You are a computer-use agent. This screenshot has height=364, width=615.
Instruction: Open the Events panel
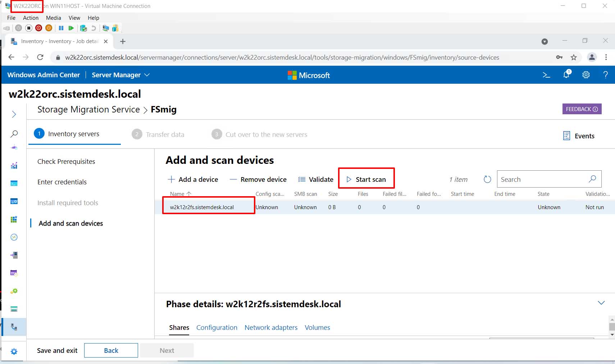(x=579, y=136)
